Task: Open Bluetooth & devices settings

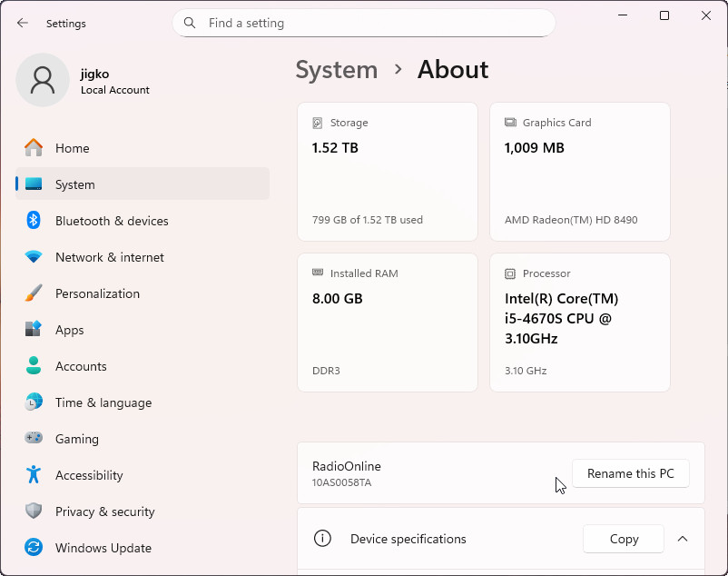Action: tap(112, 221)
